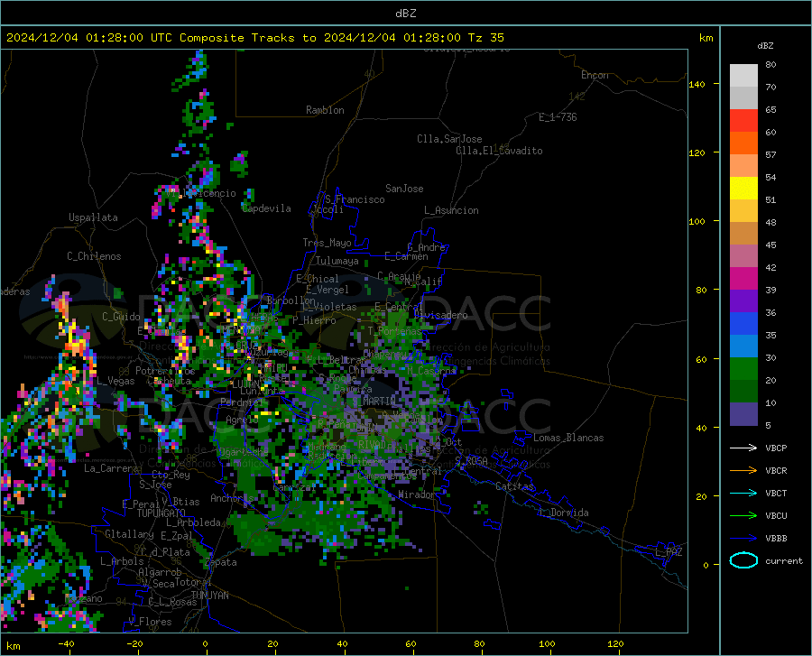Click the VBCR legend label
This screenshot has height=656, width=812.
[776, 471]
